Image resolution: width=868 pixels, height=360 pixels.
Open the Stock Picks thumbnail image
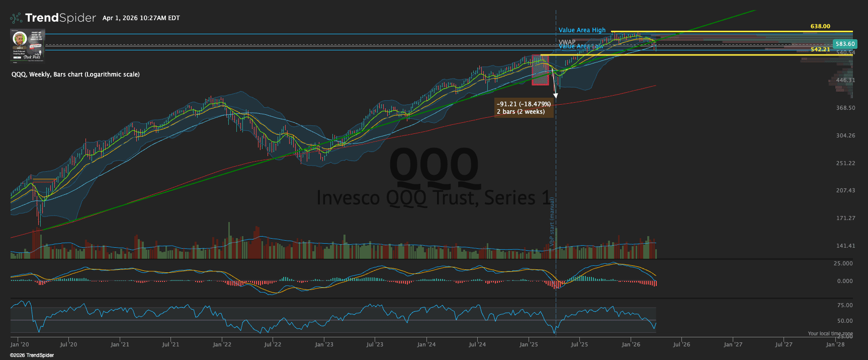[28, 46]
